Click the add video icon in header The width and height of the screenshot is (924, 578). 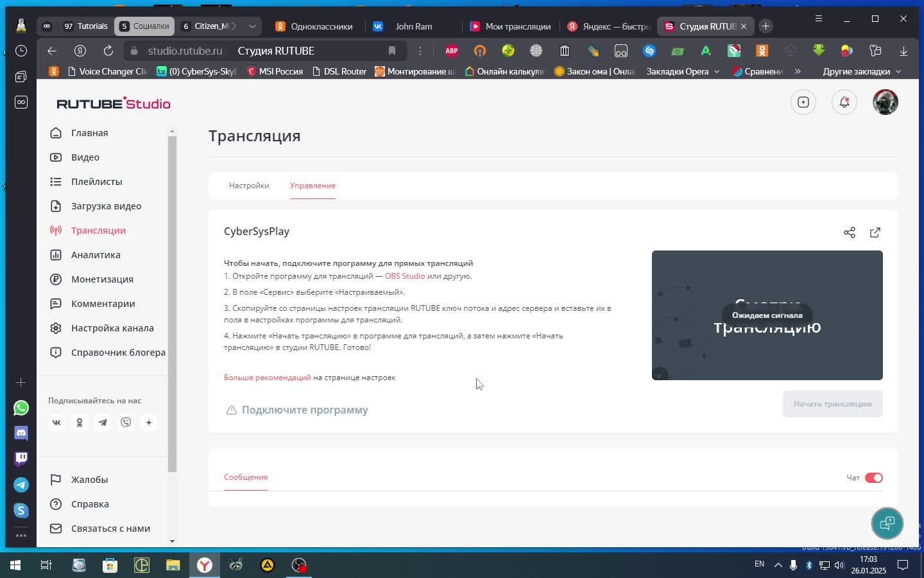point(803,102)
